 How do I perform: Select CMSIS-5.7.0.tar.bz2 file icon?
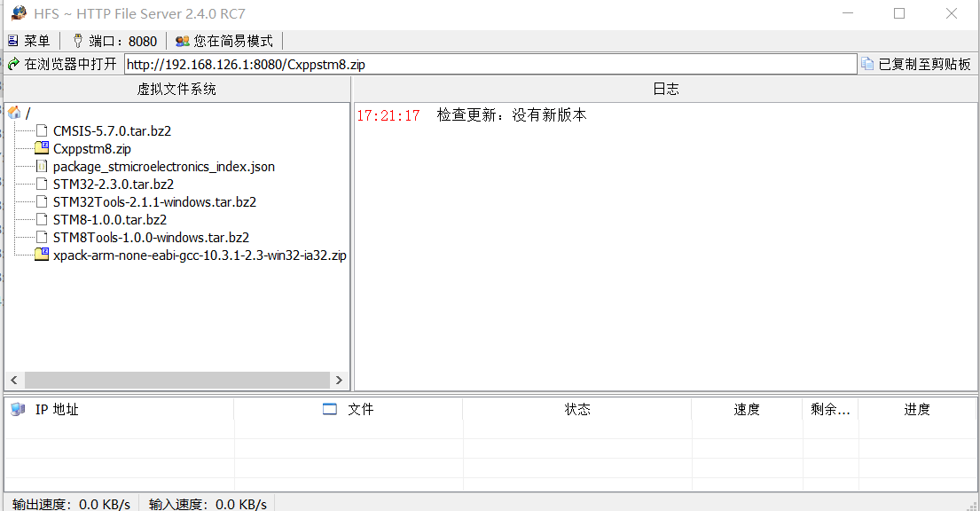click(42, 130)
